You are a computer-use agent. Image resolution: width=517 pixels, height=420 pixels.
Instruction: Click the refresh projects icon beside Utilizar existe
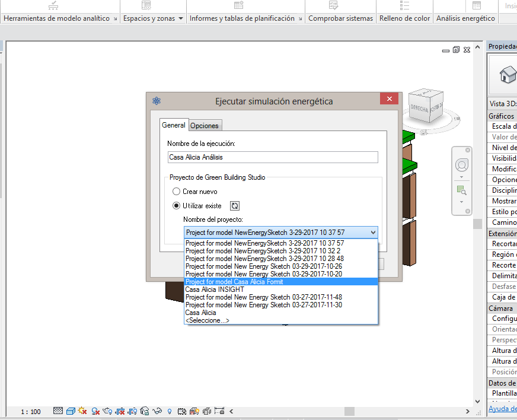(234, 206)
